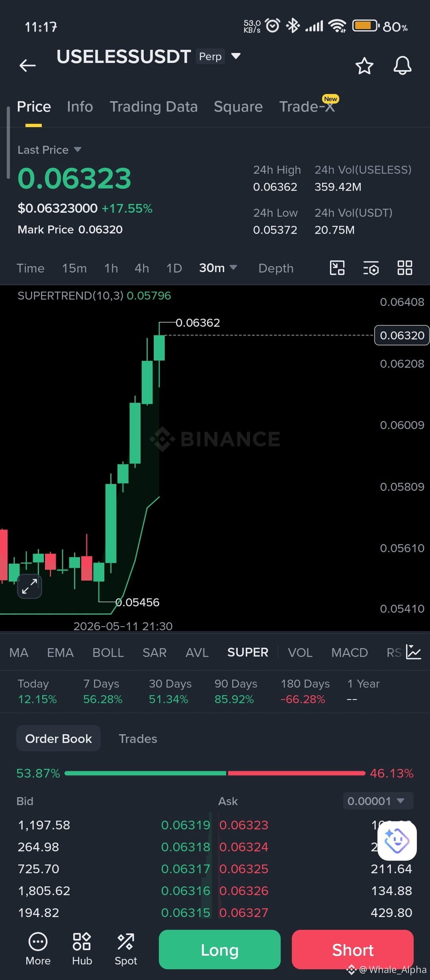Tap the bid/ask ratio bar

[x=215, y=773]
